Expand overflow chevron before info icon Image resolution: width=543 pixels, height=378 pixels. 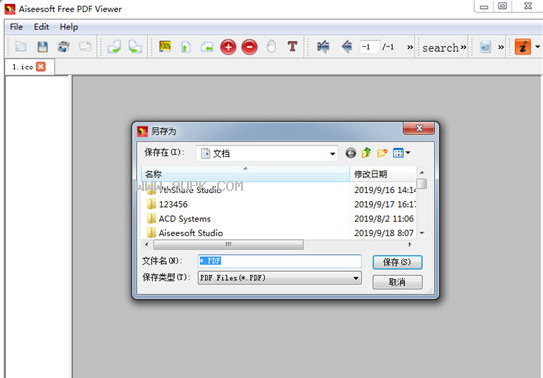501,47
